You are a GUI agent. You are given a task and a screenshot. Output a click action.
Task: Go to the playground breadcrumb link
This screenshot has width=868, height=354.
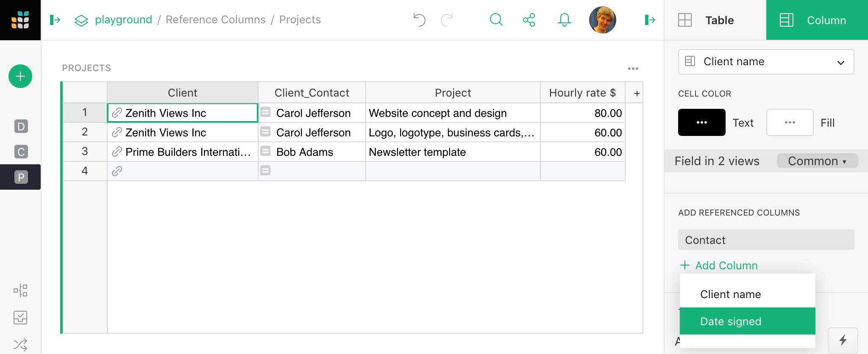[123, 20]
